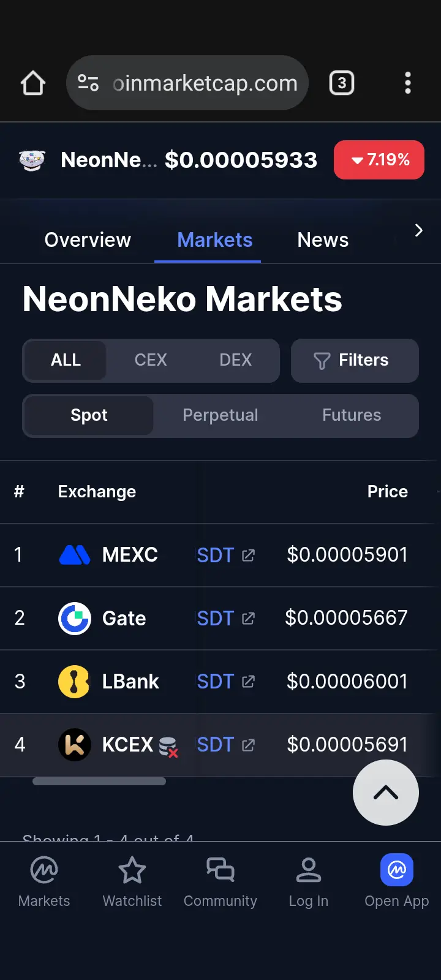Open the Filters dropdown
The height and width of the screenshot is (980, 441).
tap(355, 361)
